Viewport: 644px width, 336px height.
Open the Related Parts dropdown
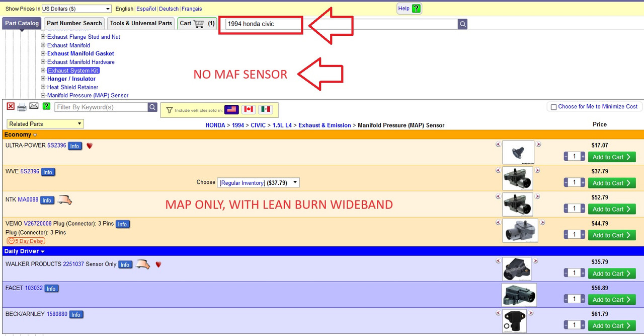[x=45, y=124]
